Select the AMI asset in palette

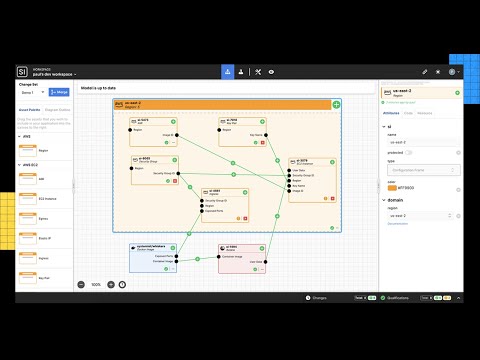click(28, 179)
